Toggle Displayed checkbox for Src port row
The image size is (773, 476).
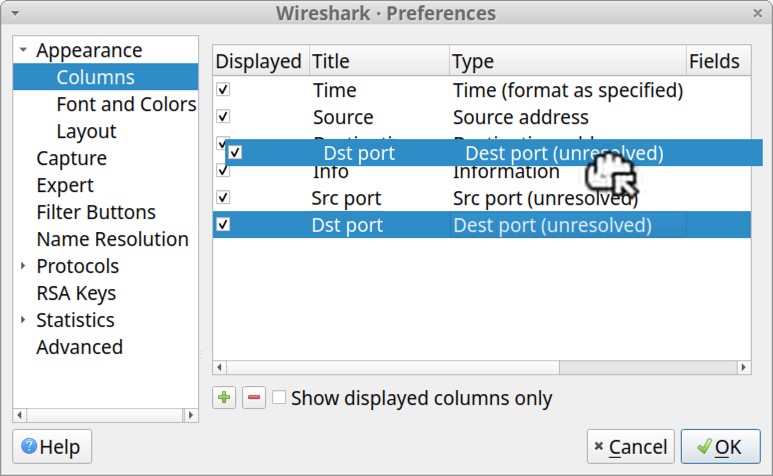tap(223, 198)
